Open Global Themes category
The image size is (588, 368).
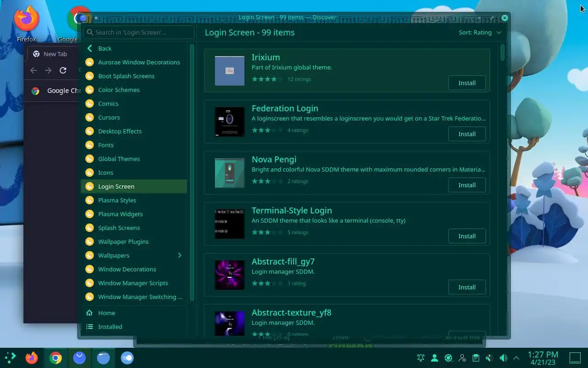pyautogui.click(x=134, y=159)
